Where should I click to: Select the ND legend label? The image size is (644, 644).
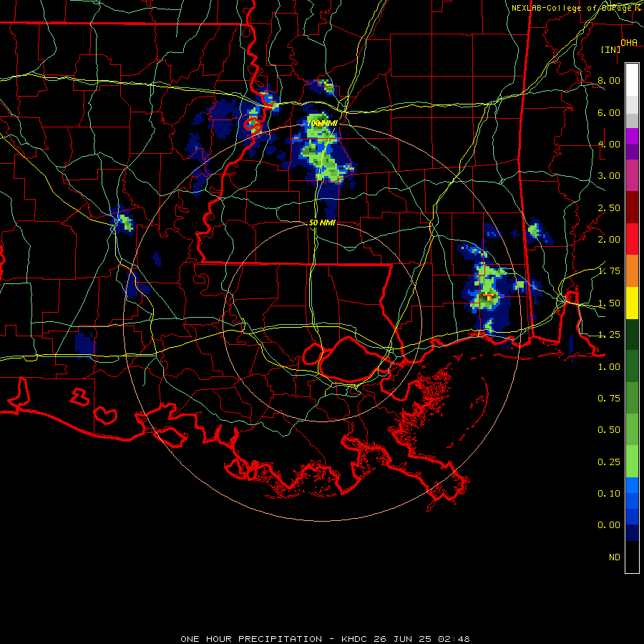(x=615, y=557)
